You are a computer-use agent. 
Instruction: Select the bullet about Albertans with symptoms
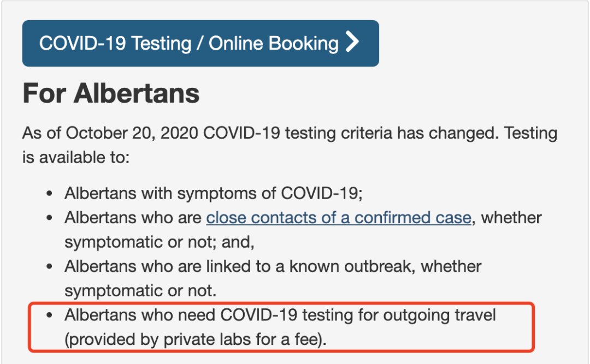click(214, 193)
